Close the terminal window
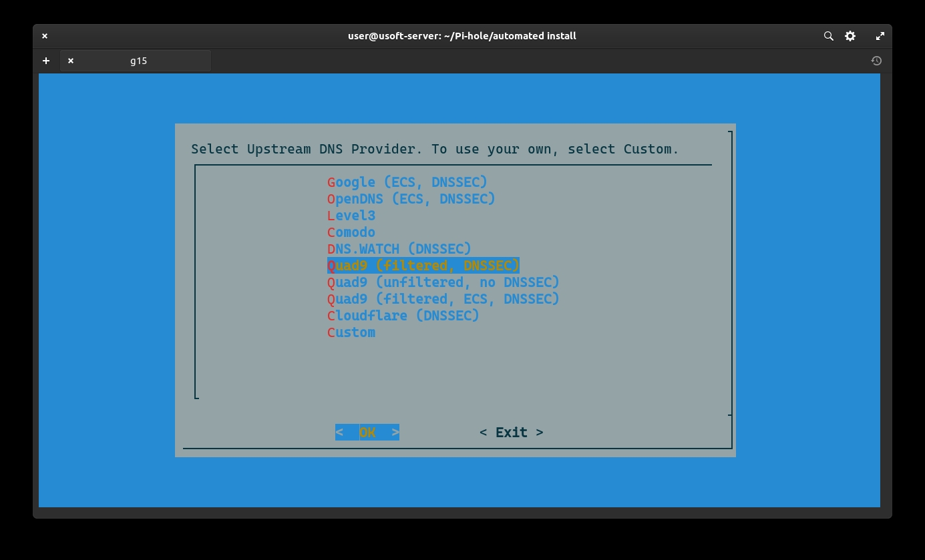925x560 pixels. coord(45,36)
